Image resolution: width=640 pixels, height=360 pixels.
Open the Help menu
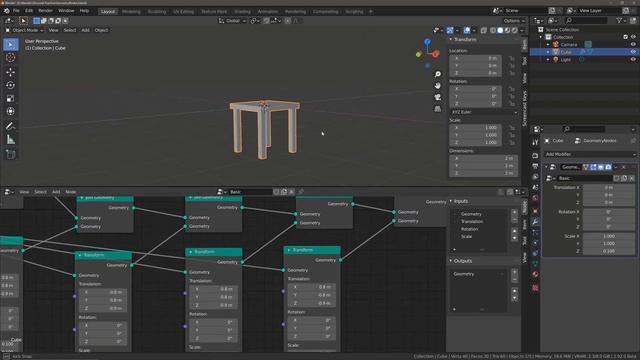[x=84, y=11]
